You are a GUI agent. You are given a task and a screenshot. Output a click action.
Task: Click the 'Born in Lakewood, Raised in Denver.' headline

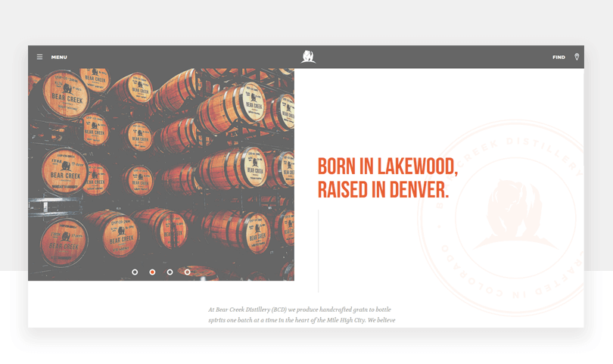pos(387,178)
